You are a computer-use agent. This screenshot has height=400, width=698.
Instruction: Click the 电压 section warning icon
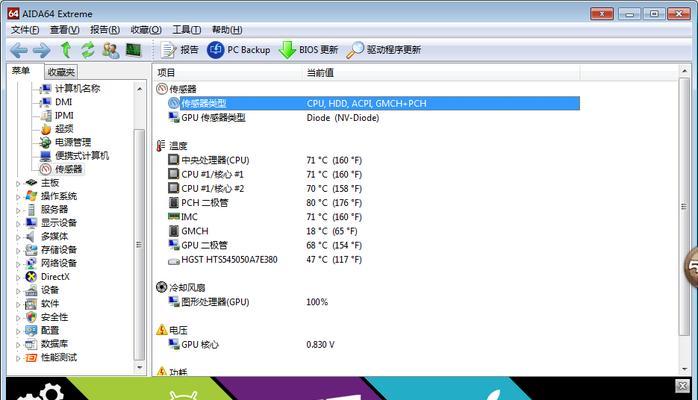coord(162,330)
